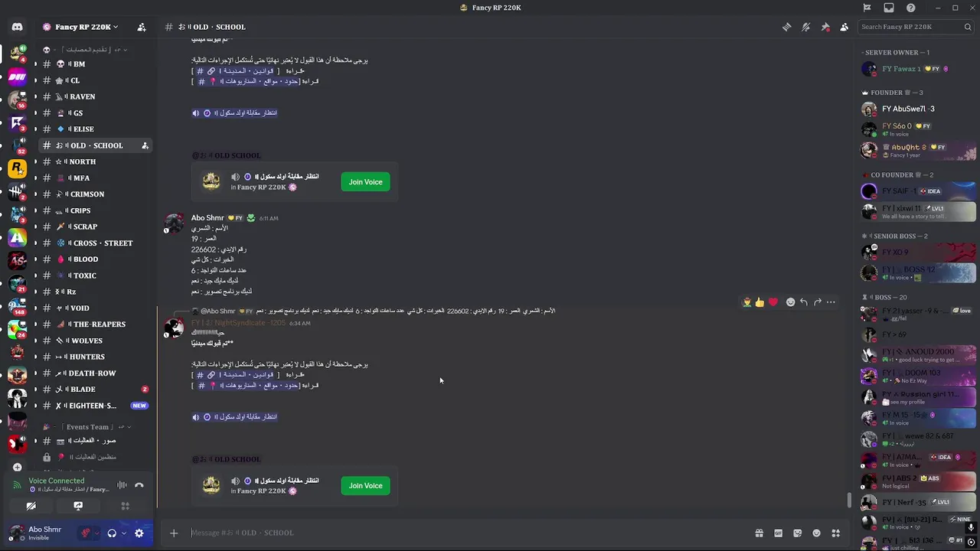
Task: Open output device chevron beside headphones
Action: [123, 533]
